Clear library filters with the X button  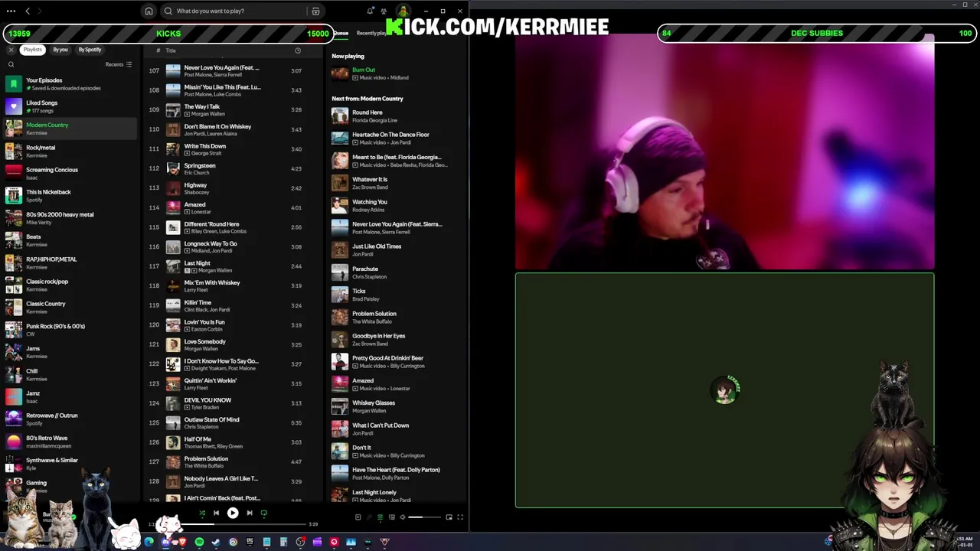point(11,50)
